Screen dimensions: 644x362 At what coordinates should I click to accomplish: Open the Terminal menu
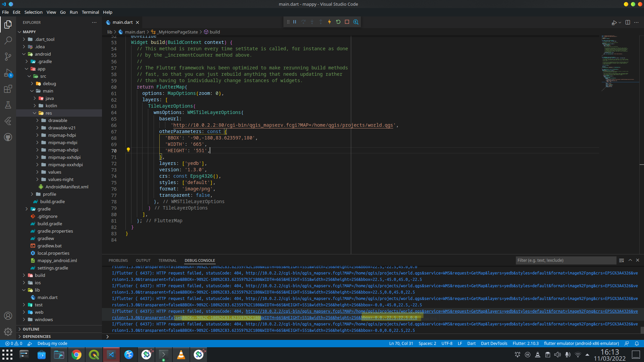click(x=90, y=12)
